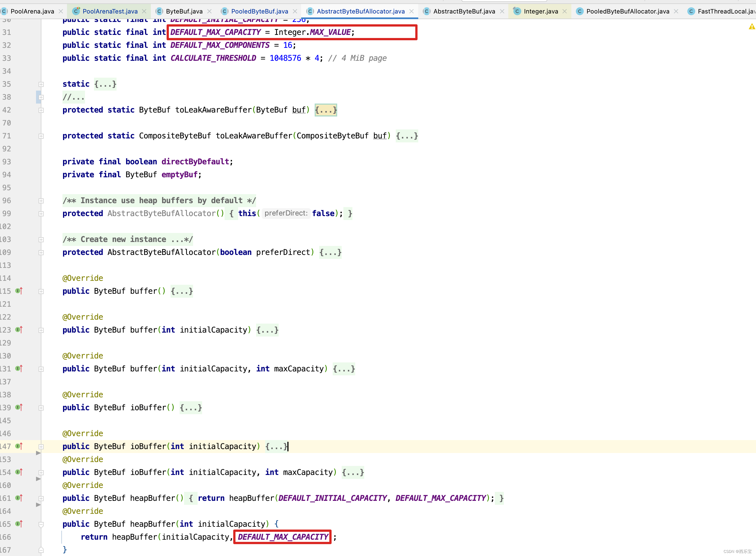Expand 'Create new instance' Javadoc fold
The width and height of the screenshot is (756, 556).
pyautogui.click(x=41, y=240)
